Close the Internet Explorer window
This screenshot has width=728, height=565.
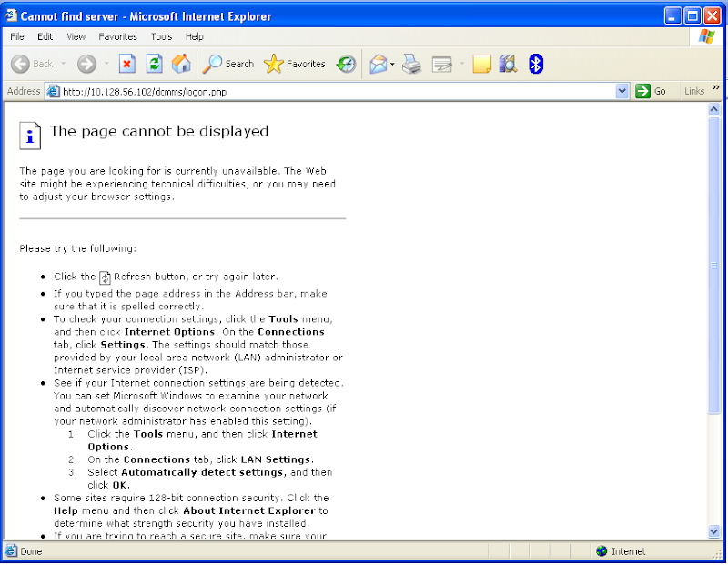tap(713, 15)
